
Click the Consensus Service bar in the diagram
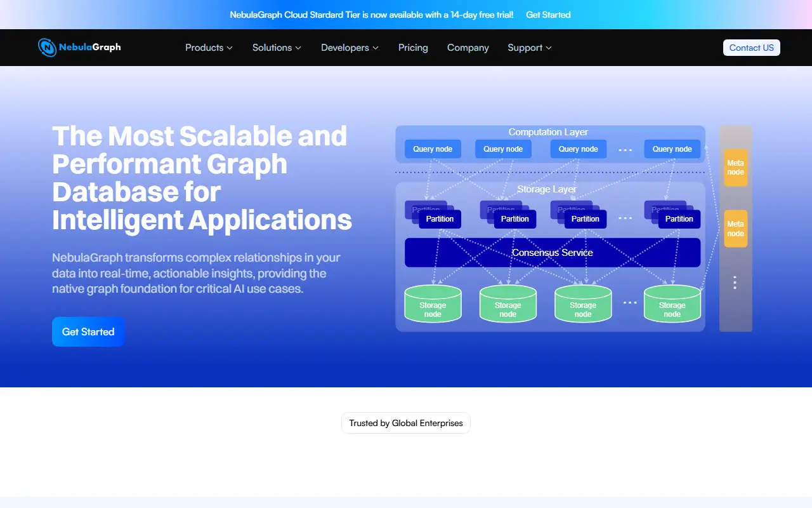(x=553, y=253)
